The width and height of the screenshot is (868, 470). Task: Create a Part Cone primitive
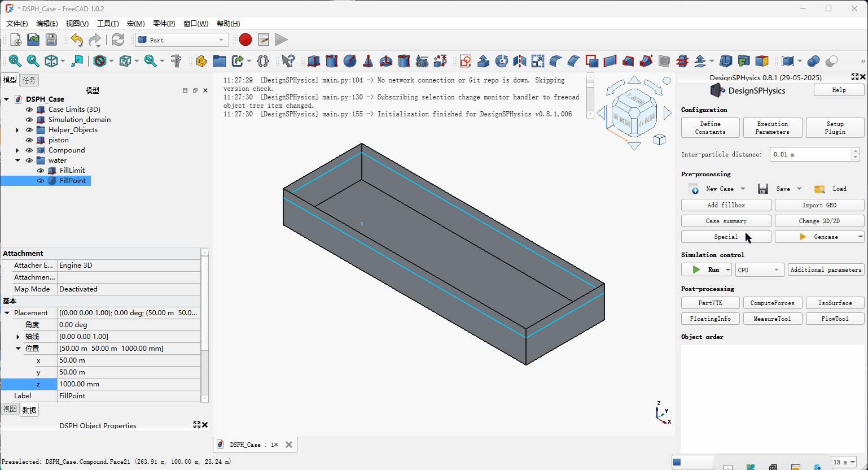coord(368,61)
